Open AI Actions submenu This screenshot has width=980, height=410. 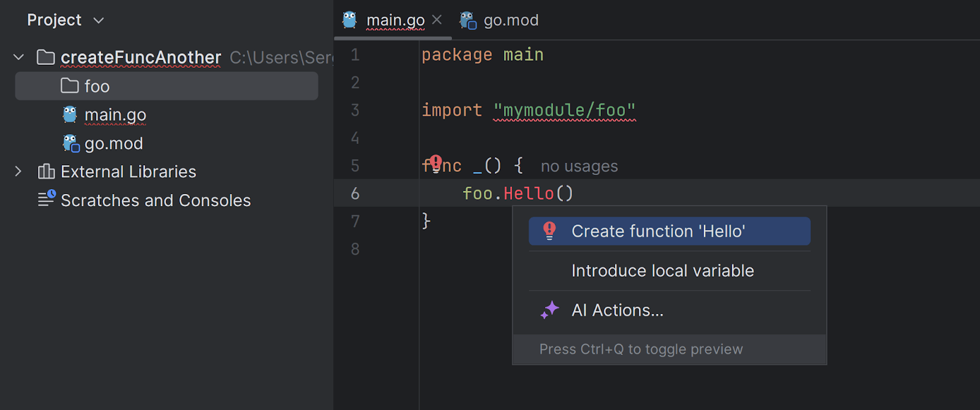click(x=617, y=310)
